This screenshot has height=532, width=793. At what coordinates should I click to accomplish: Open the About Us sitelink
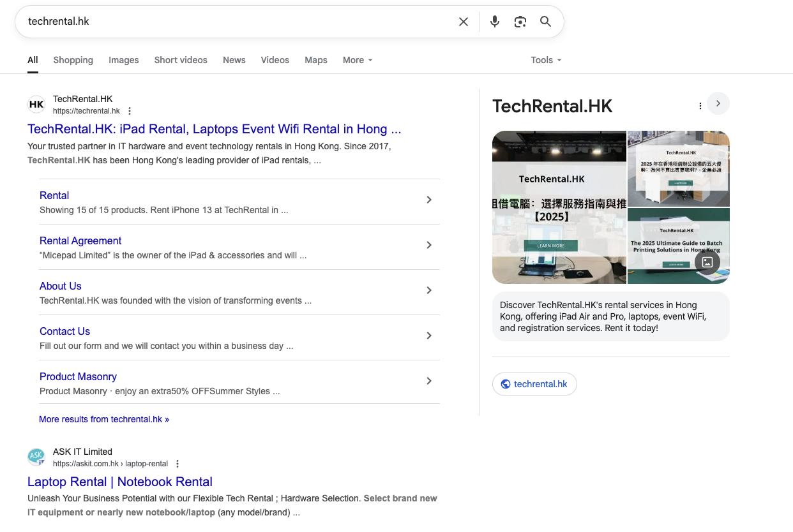61,286
